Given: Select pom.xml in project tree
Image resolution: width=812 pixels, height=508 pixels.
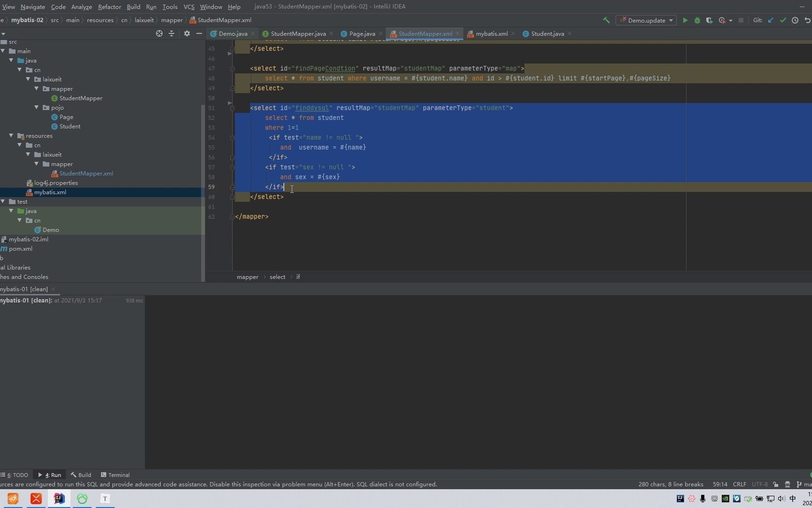Looking at the screenshot, I should coord(20,248).
